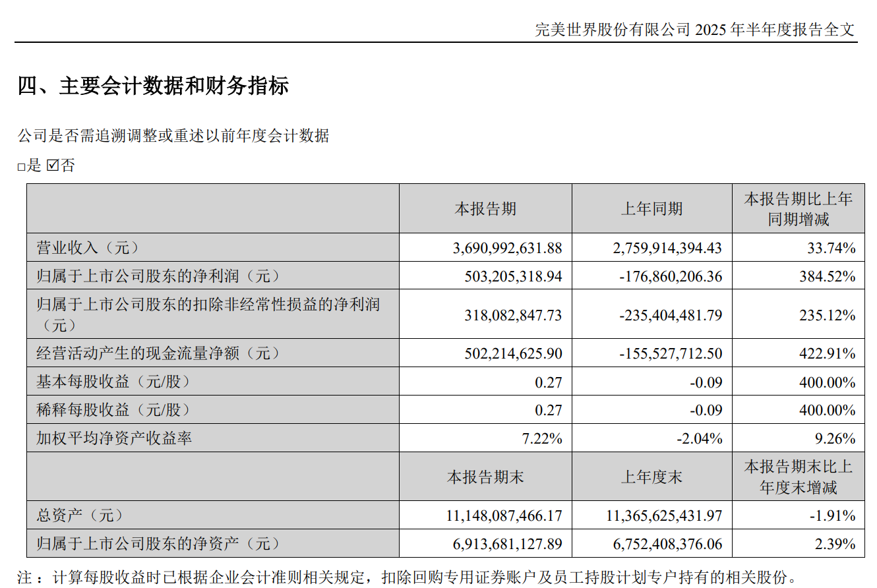Click the value 3,690,992,631.88
Screen dimensions: 877x588
point(508,248)
